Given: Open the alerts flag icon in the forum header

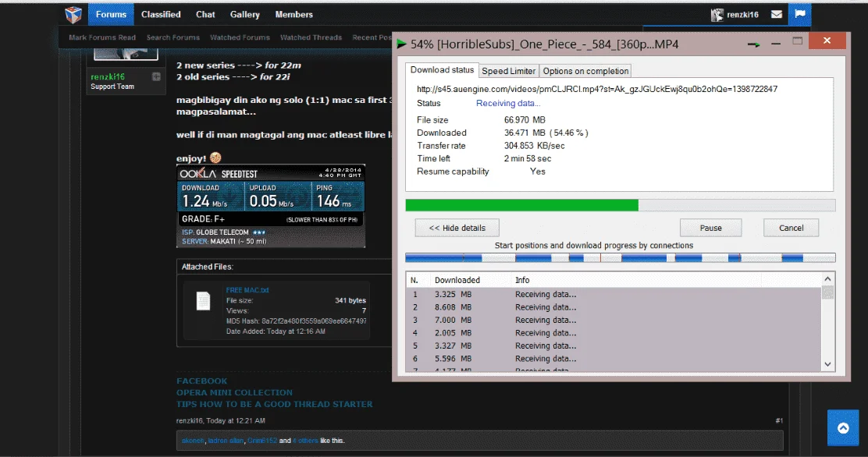Looking at the screenshot, I should 800,14.
